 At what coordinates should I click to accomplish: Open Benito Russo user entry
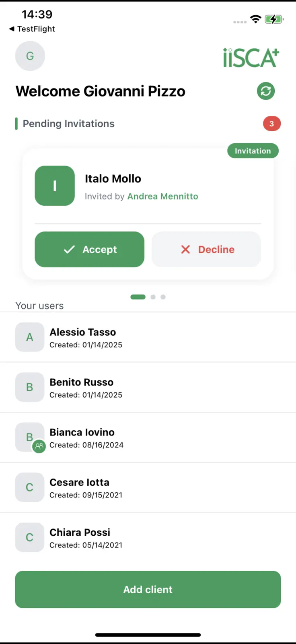point(148,388)
